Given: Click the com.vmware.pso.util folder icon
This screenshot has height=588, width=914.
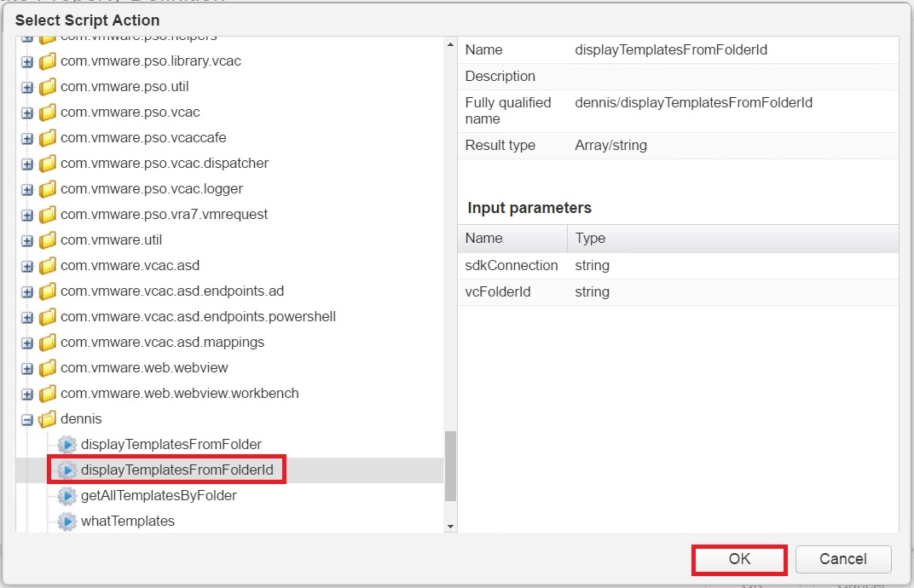Looking at the screenshot, I should pos(47,87).
